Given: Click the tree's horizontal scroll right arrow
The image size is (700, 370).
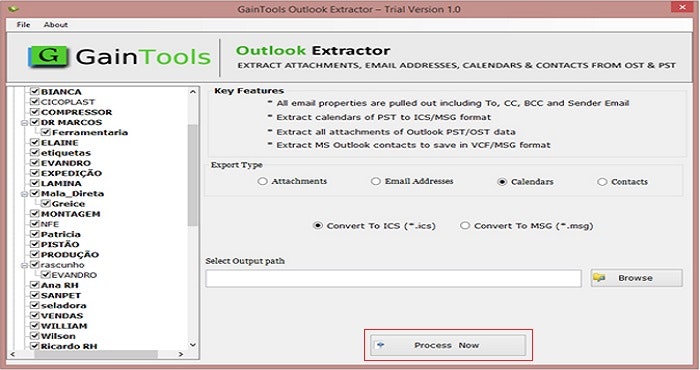Looking at the screenshot, I should 181,354.
